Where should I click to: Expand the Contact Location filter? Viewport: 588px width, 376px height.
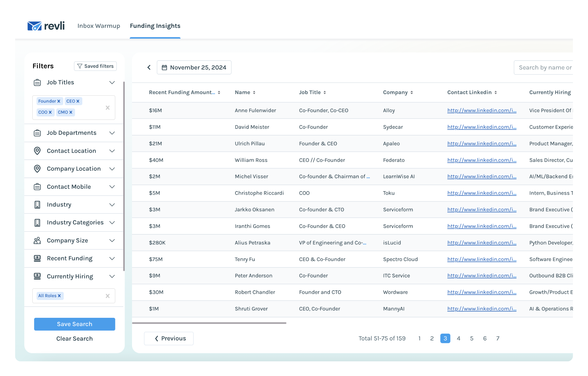pyautogui.click(x=112, y=151)
